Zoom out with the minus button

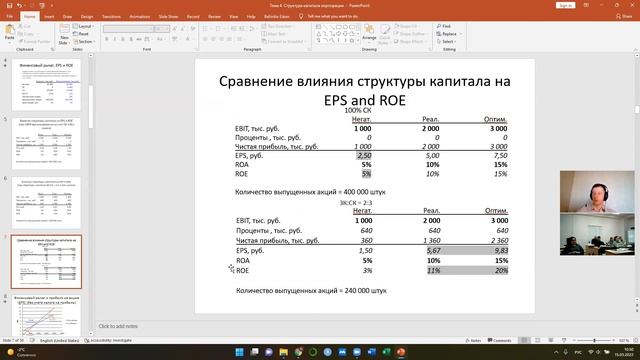(574, 340)
